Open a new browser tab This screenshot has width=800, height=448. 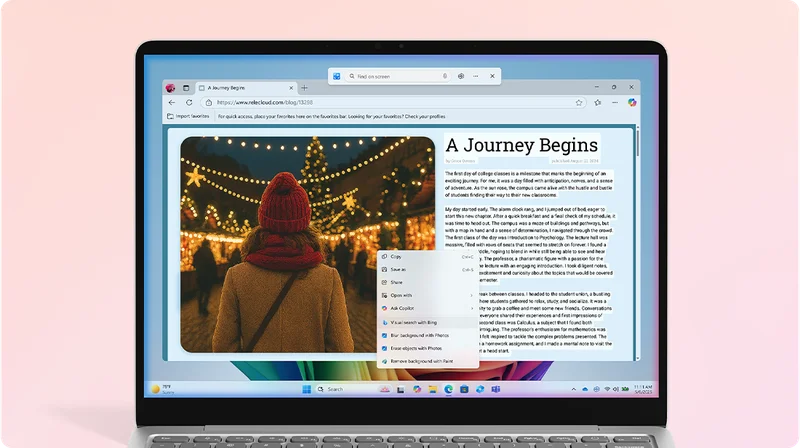pyautogui.click(x=305, y=88)
